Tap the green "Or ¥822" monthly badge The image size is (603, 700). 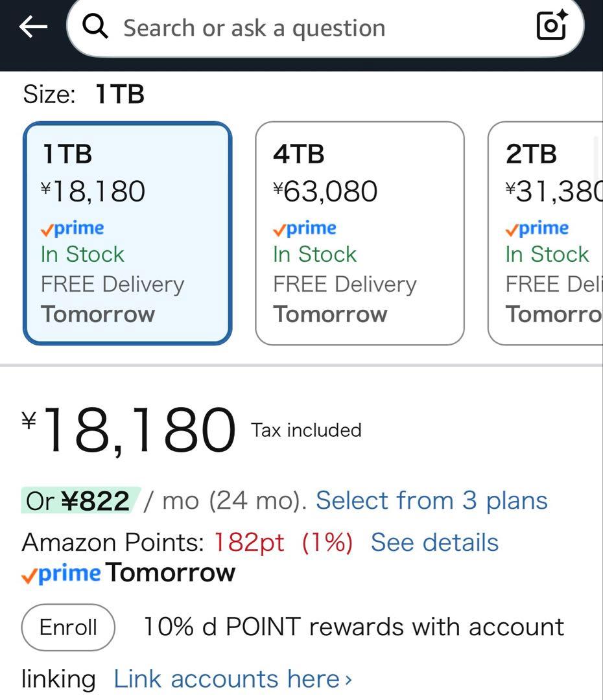click(77, 501)
